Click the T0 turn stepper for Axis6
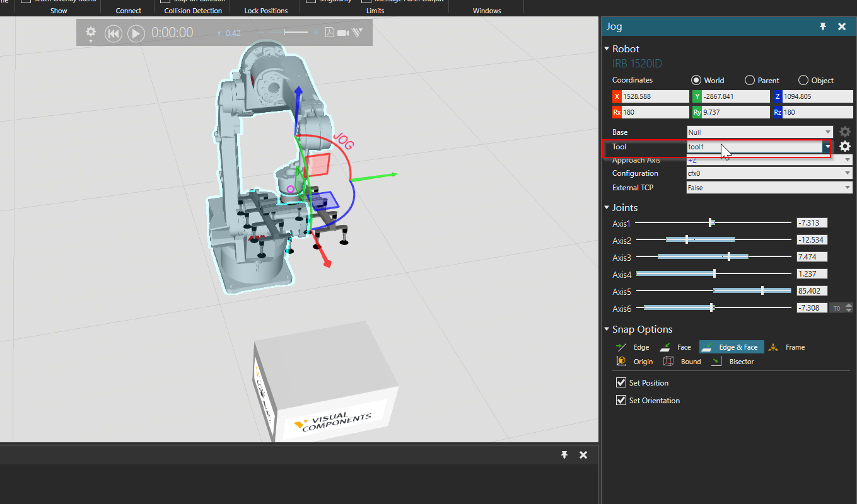This screenshot has height=504, width=857. (842, 308)
